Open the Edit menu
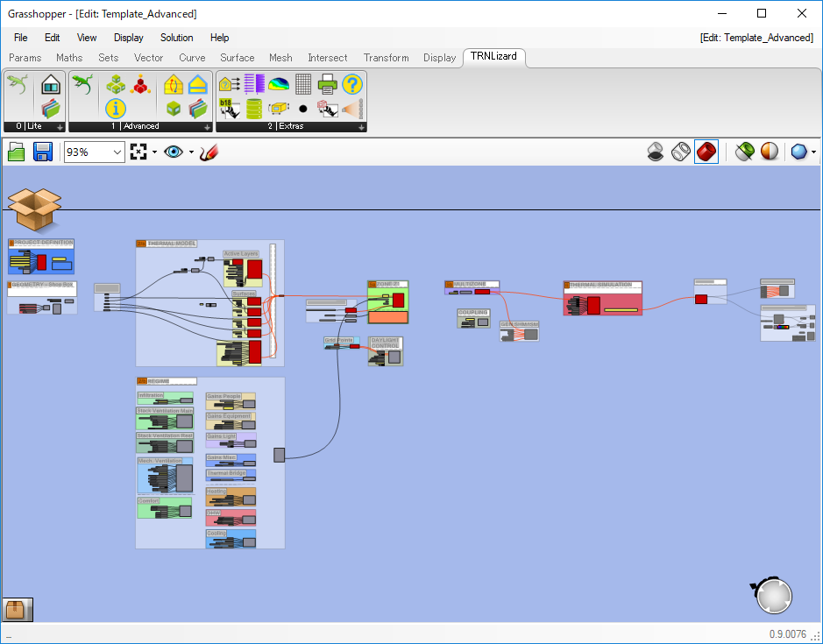 tap(52, 38)
